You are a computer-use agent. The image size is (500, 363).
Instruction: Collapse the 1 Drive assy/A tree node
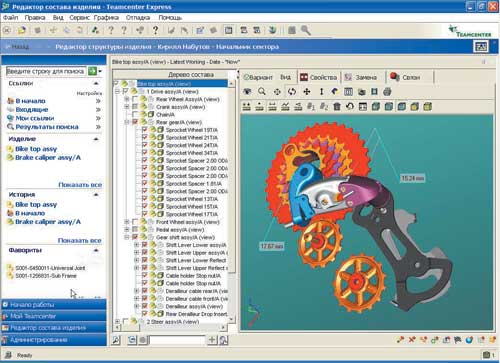117,91
